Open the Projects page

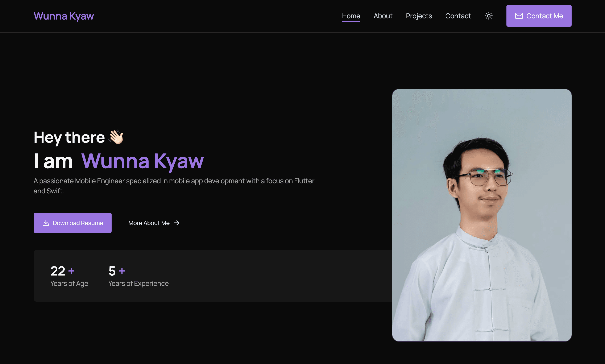(419, 16)
